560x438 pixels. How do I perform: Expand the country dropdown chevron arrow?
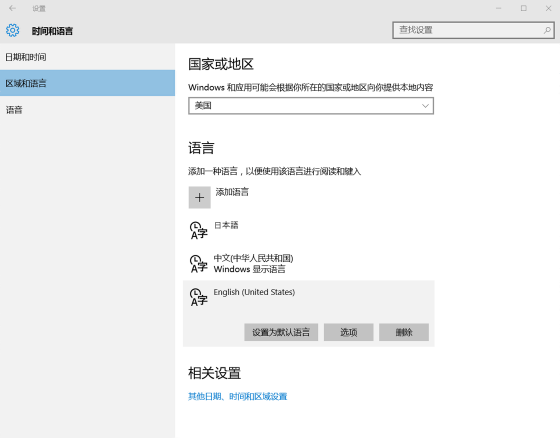[x=425, y=106]
